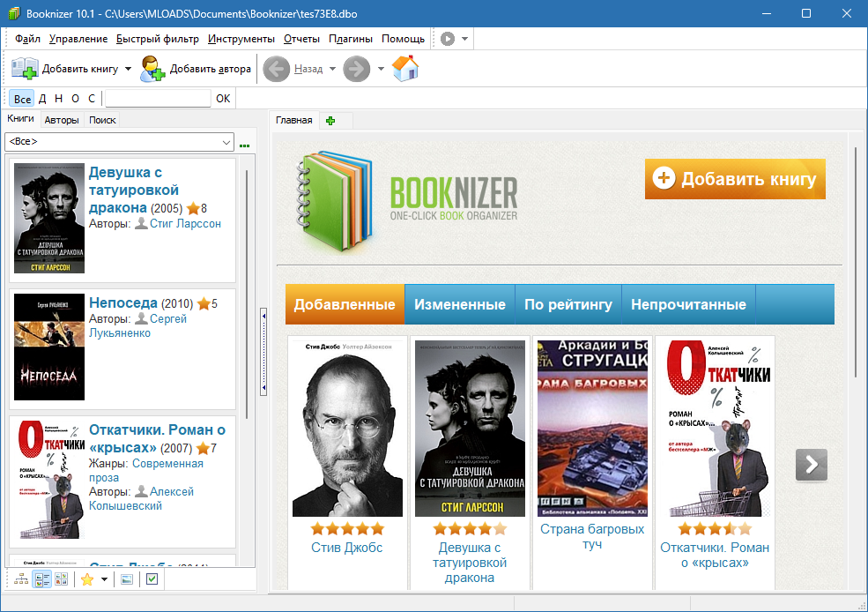Click the plugin play icon next to Помощь

point(448,39)
